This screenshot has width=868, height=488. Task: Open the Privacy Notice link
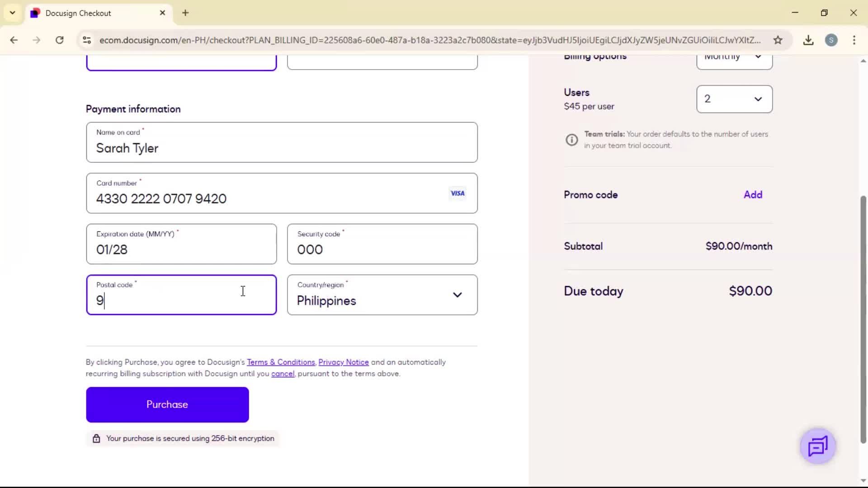344,362
